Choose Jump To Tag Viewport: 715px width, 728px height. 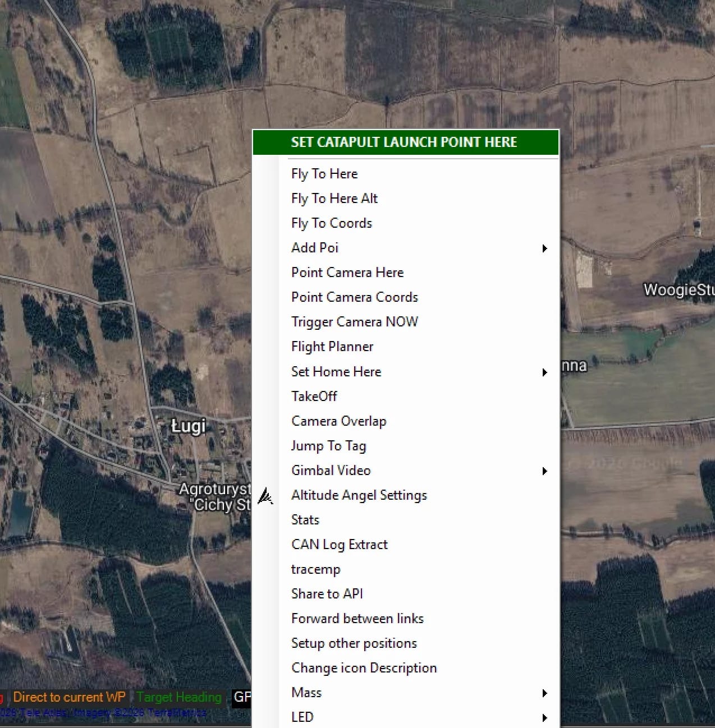[405, 445]
